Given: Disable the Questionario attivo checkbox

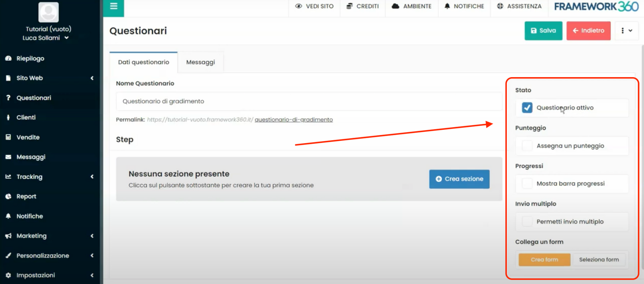Looking at the screenshot, I should coord(527,108).
